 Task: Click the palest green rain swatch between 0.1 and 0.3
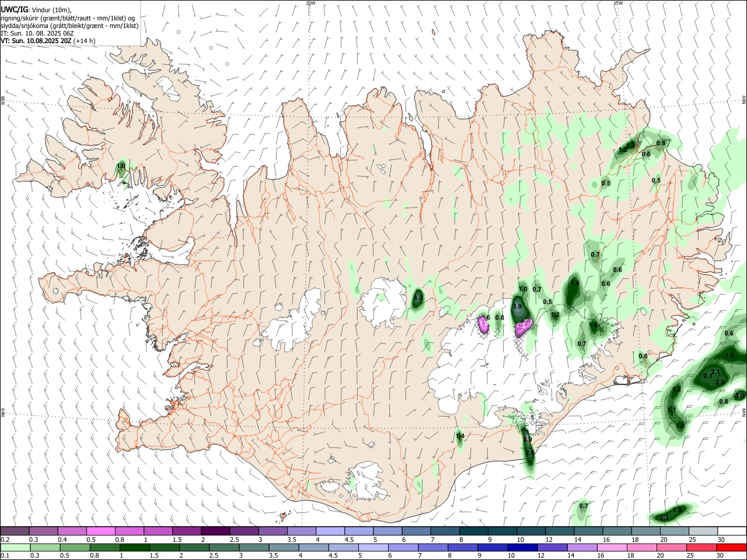coord(15,547)
